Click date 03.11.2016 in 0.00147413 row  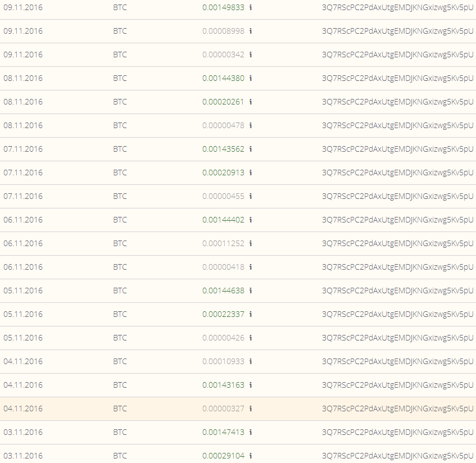pos(23,432)
